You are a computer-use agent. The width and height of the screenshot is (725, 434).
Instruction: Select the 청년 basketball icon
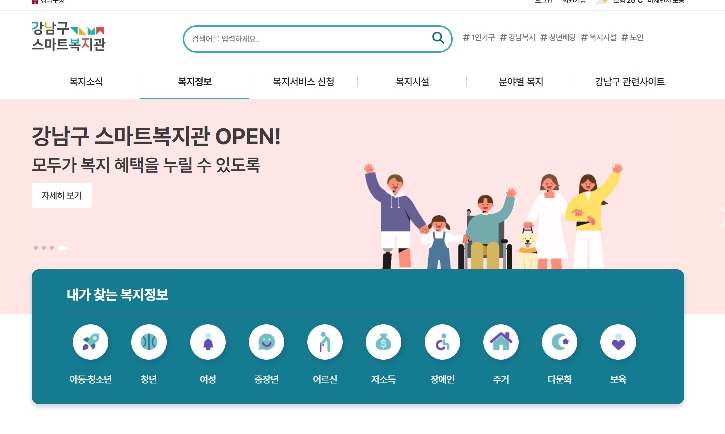click(x=149, y=342)
